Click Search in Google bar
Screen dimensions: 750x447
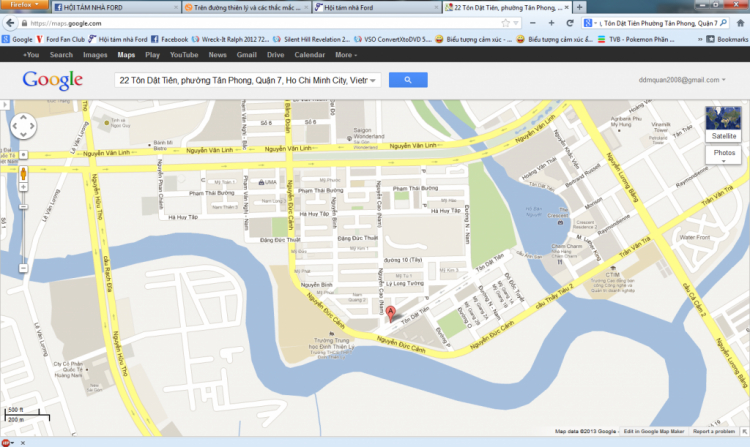click(61, 55)
